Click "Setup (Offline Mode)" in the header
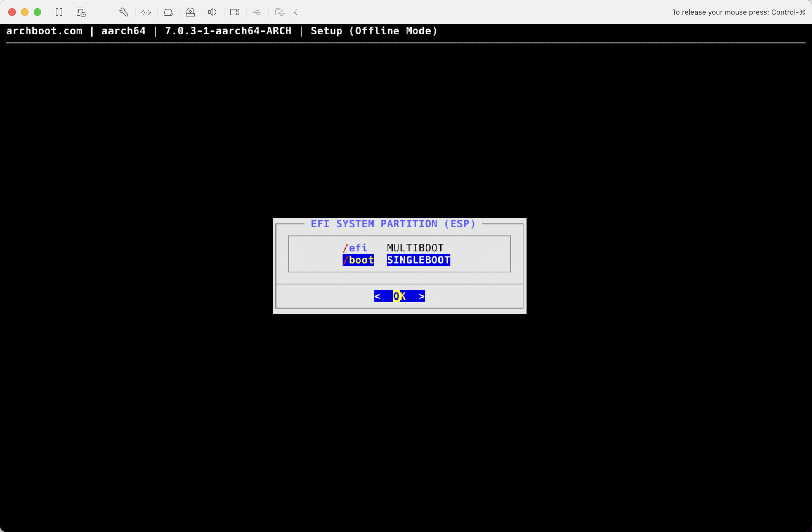812x532 pixels. 374,31
